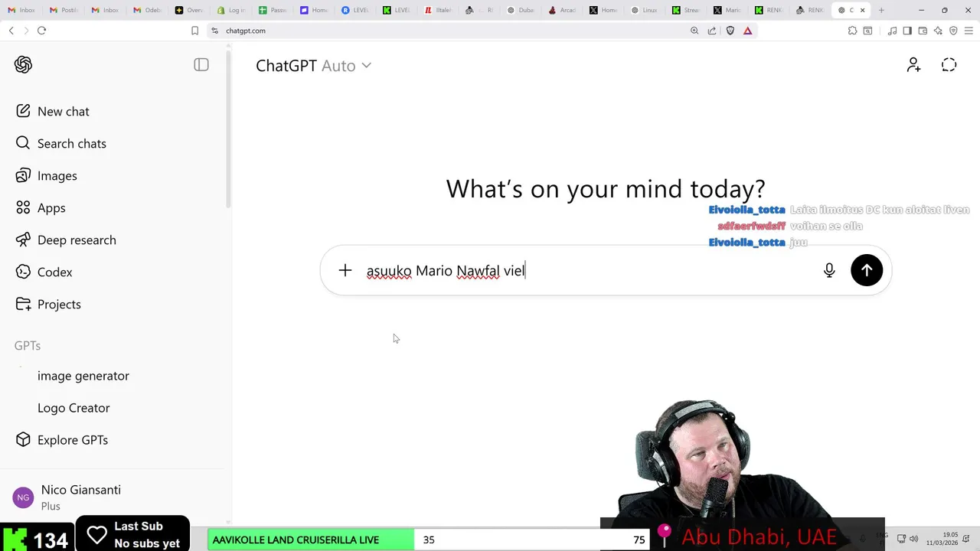This screenshot has width=980, height=551.
Task: Click chat username sdfaerfwdsff
Action: point(751,226)
